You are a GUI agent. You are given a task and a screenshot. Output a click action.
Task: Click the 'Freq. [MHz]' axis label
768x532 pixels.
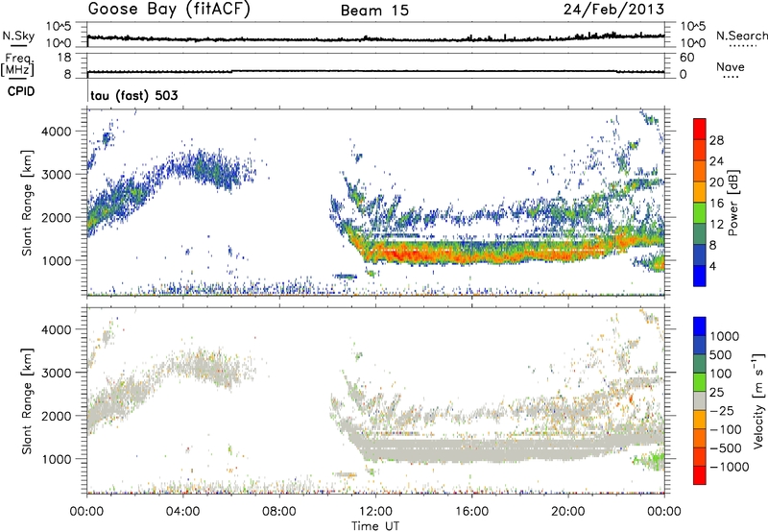click(17, 64)
